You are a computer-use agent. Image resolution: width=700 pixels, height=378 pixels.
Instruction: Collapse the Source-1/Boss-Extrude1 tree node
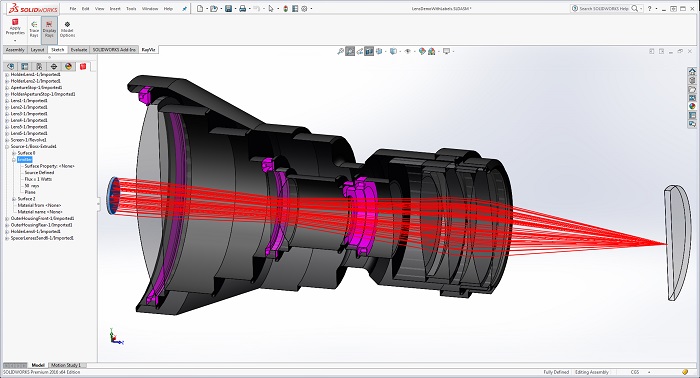7,146
